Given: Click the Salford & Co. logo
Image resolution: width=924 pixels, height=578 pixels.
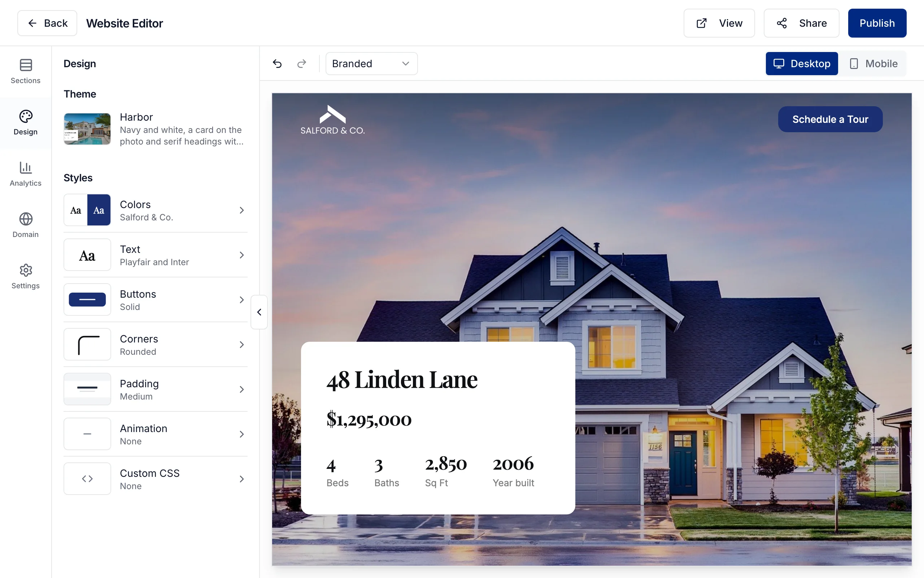Looking at the screenshot, I should pyautogui.click(x=332, y=120).
